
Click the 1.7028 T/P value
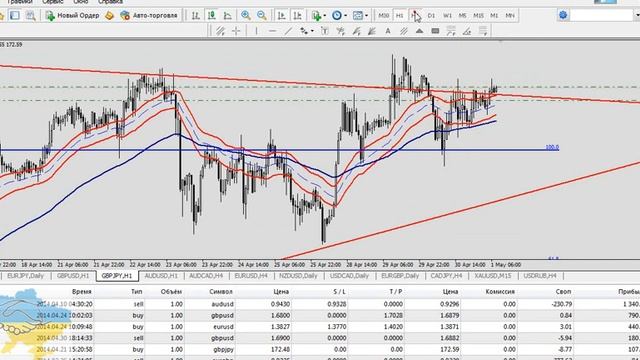point(394,316)
